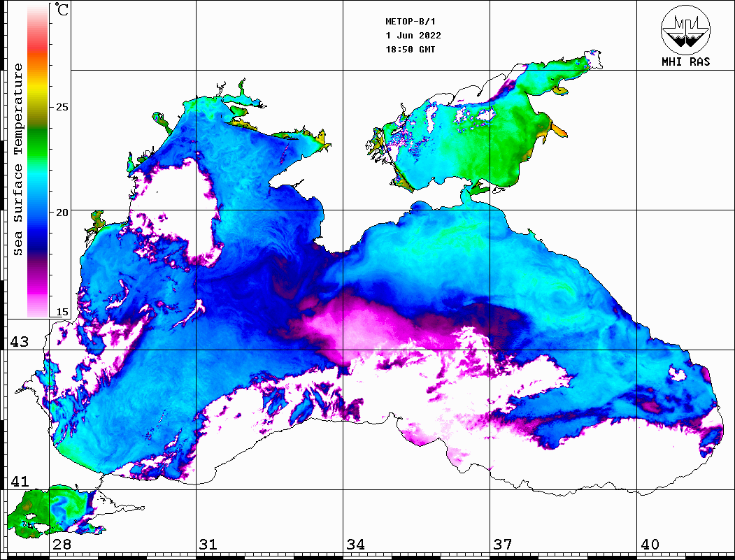735x560 pixels.
Task: Click the latitude label 43
Action: pos(19,342)
